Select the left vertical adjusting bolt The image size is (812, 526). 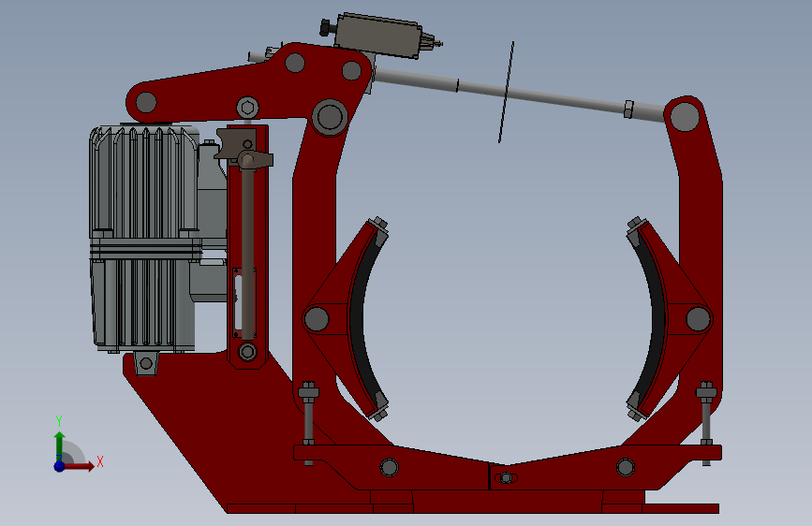pos(308,423)
